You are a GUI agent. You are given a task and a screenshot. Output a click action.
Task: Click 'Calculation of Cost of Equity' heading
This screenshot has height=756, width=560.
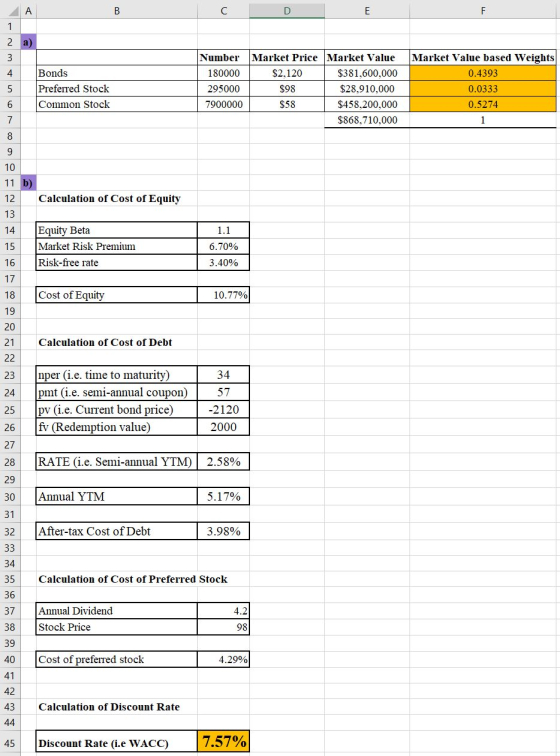(109, 199)
